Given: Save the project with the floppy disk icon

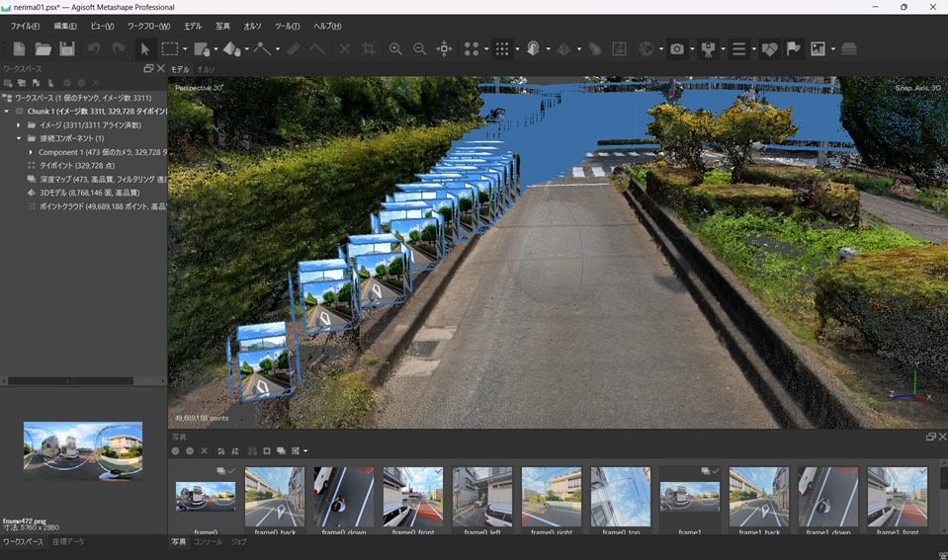Looking at the screenshot, I should point(67,49).
